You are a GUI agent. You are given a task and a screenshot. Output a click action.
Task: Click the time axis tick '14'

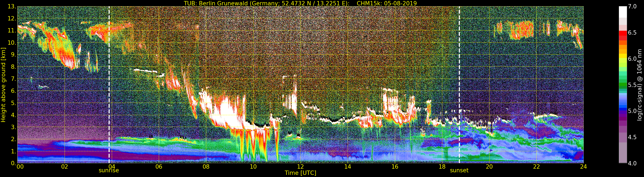(347, 167)
